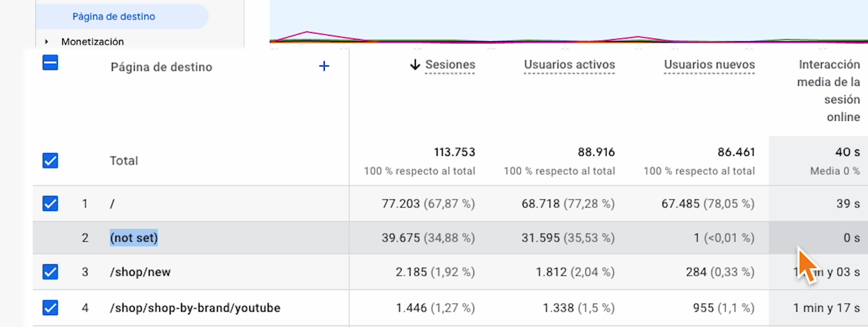
Task: Click the plus icon to add dimension
Action: coord(324,66)
